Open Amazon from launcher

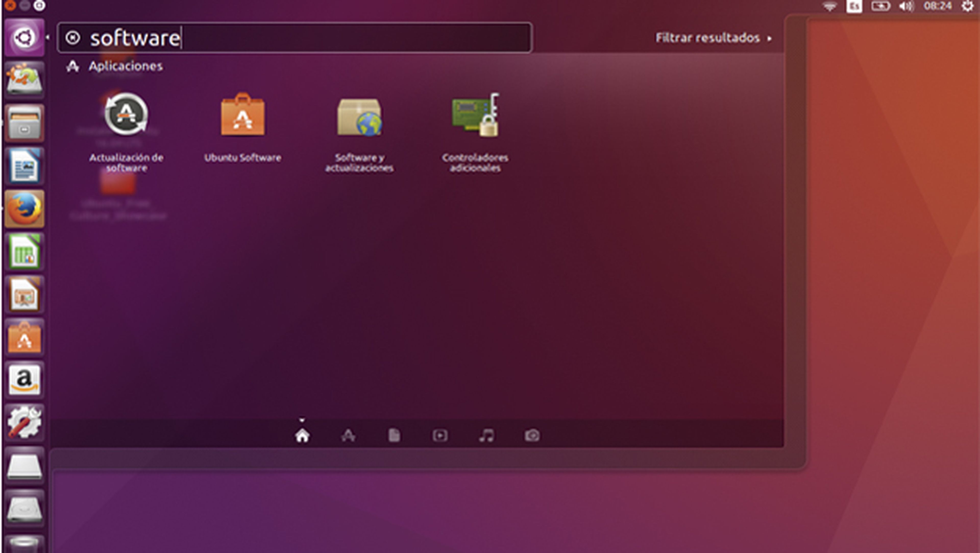coord(24,380)
